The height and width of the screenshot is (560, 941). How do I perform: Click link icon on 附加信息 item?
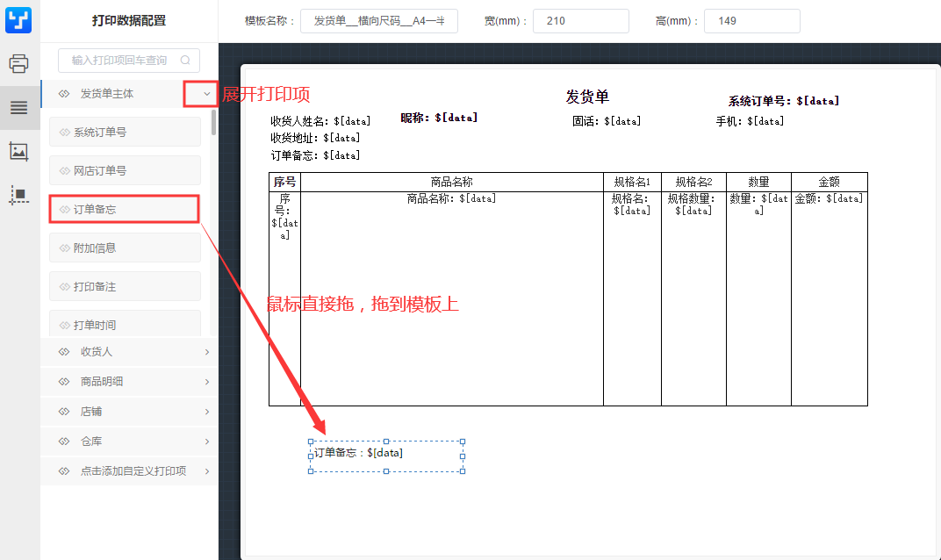pyautogui.click(x=65, y=248)
